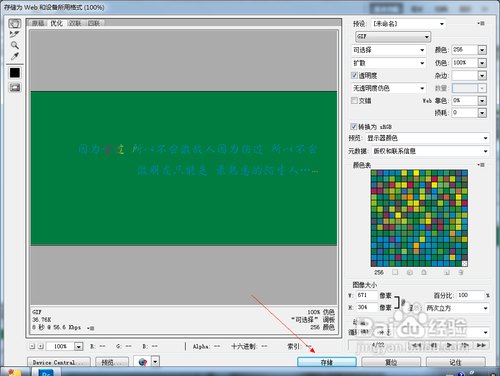Viewport: 500px width, 376px height.
Task: Open the 预览 显示器颜色 dropdown
Action: pyautogui.click(x=428, y=138)
